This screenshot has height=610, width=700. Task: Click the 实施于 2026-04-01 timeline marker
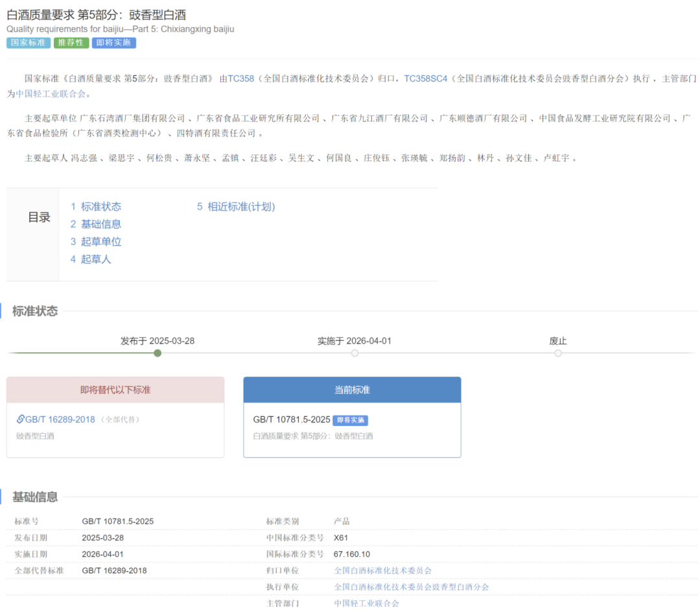click(355, 353)
